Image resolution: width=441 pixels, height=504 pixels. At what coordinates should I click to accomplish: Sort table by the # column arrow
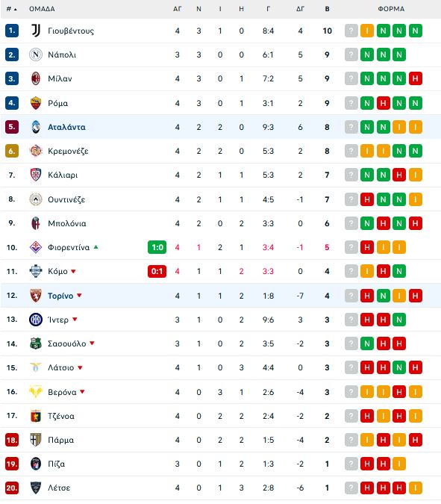11,9
